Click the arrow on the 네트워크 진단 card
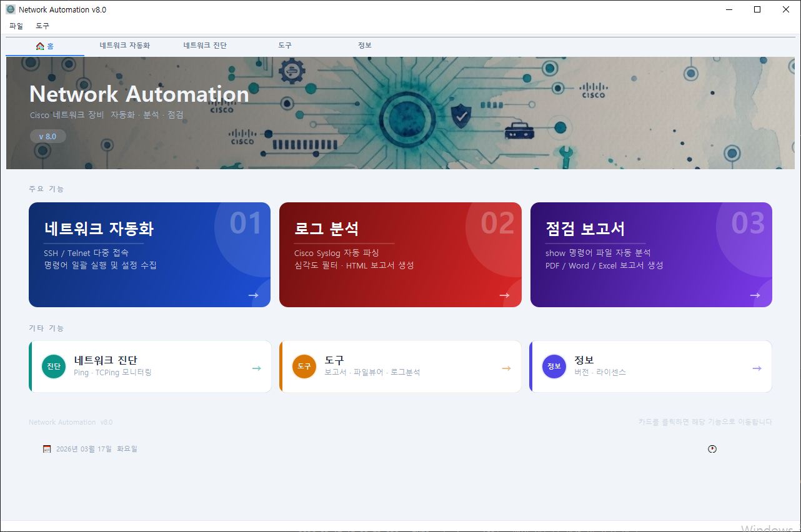The height and width of the screenshot is (532, 801). coord(256,368)
